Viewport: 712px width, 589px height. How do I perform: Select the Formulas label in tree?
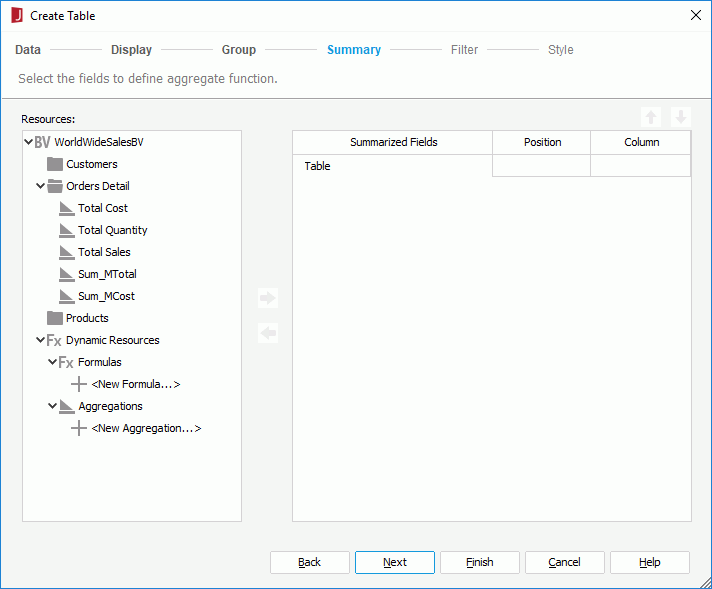tap(99, 362)
